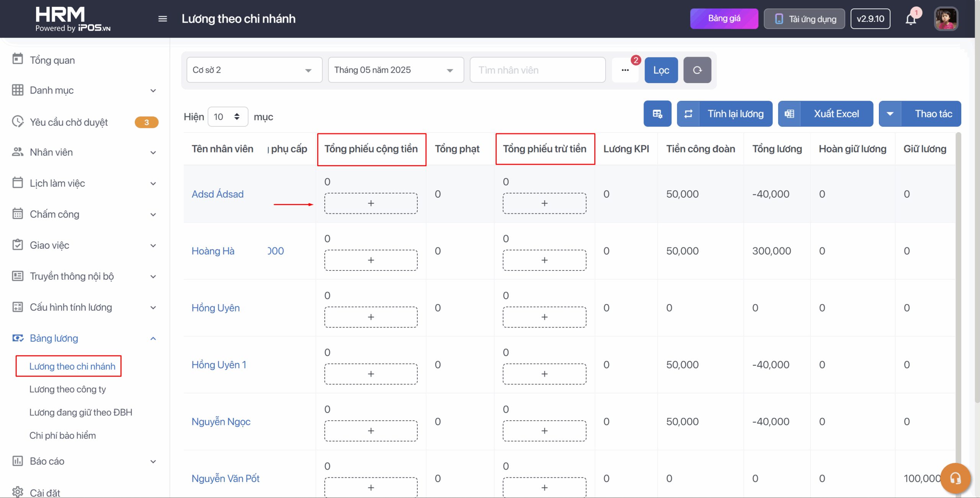
Task: Click the hamburger menu icon
Action: pos(163,19)
